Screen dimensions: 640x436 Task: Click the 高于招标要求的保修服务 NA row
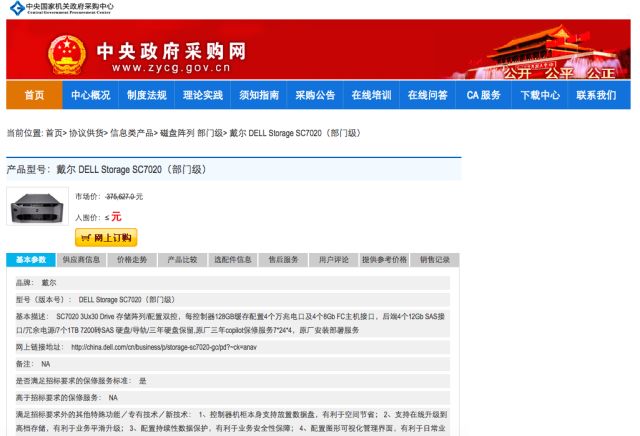click(233, 398)
